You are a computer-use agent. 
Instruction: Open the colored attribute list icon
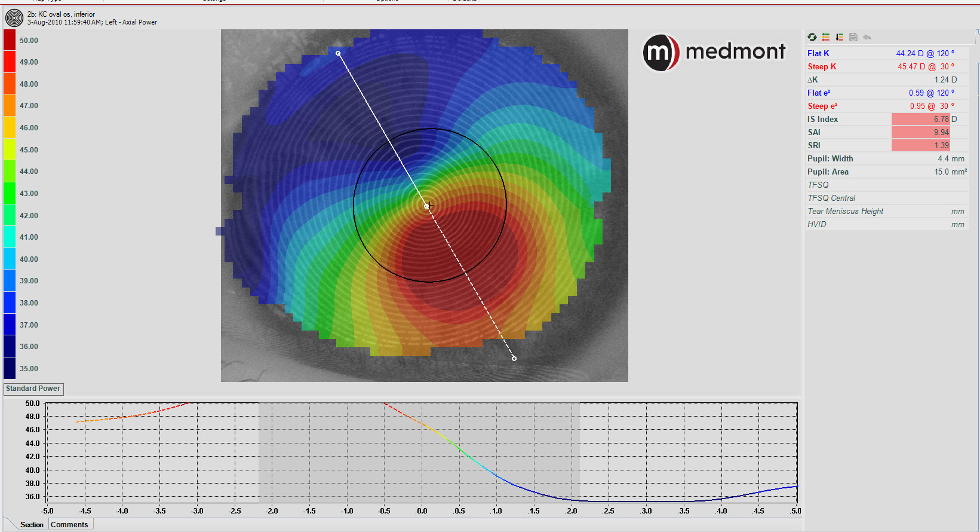click(826, 37)
